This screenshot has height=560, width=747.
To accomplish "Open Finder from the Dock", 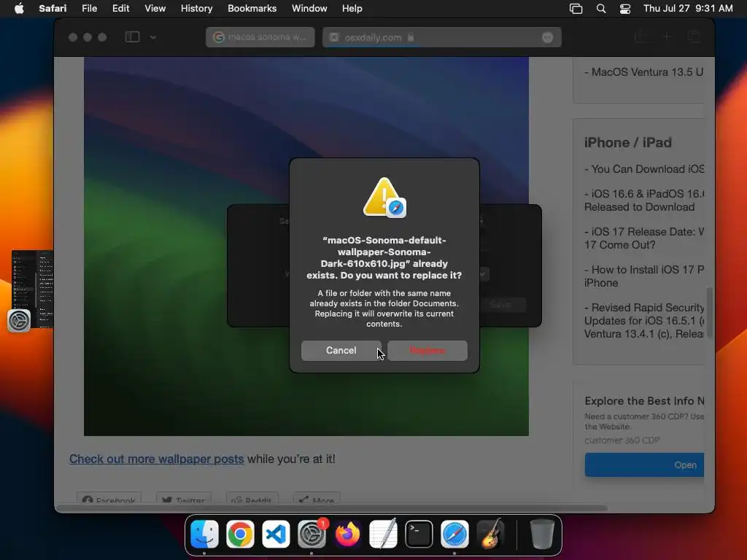I will coord(204,534).
